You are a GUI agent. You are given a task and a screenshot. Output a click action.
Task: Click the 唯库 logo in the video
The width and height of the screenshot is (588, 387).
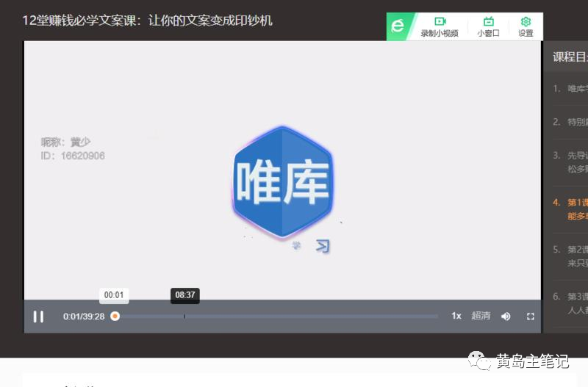point(282,182)
